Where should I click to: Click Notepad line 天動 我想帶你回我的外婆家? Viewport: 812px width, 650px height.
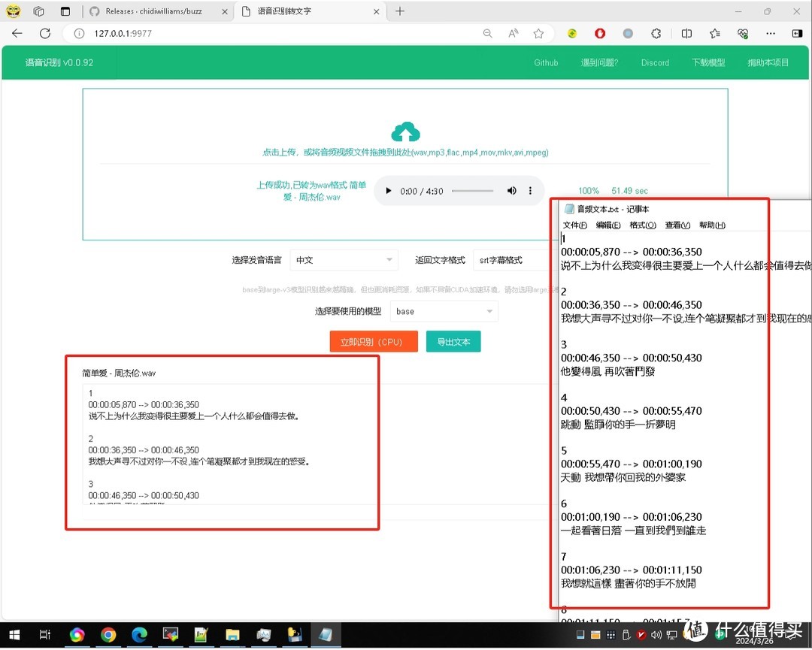point(623,478)
